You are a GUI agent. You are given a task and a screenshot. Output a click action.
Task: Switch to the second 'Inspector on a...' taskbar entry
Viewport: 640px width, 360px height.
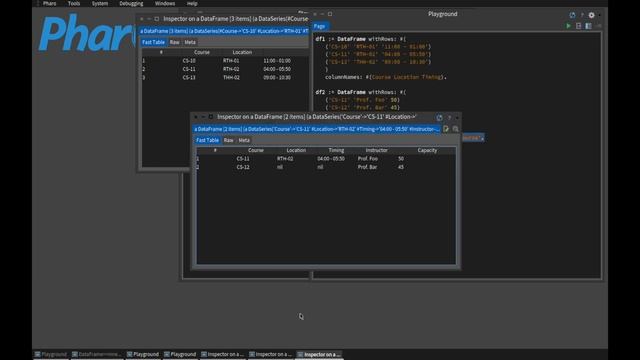[271, 354]
